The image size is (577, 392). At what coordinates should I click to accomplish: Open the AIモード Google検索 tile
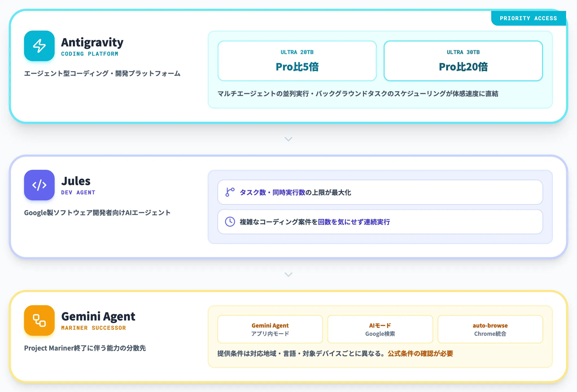380,329
